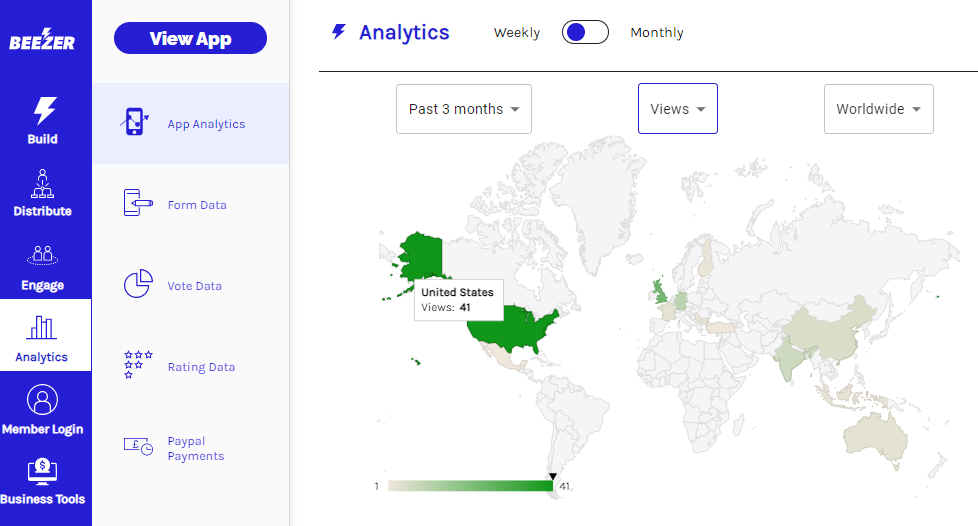The height and width of the screenshot is (526, 978).
Task: Open the Views metric dropdown
Action: 677,109
